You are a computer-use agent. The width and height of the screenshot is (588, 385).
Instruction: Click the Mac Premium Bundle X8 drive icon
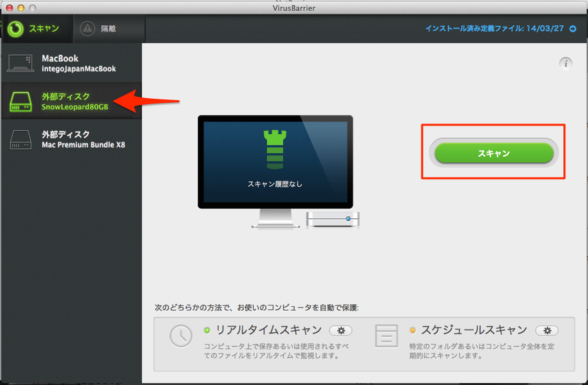pos(21,139)
